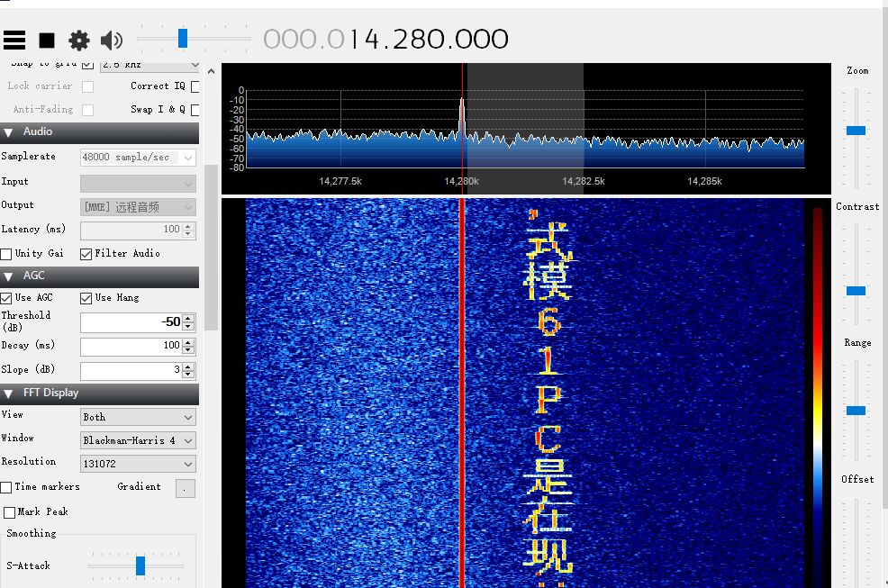Disable the Filter Audio checkbox
This screenshot has height=588, width=888.
pos(86,254)
